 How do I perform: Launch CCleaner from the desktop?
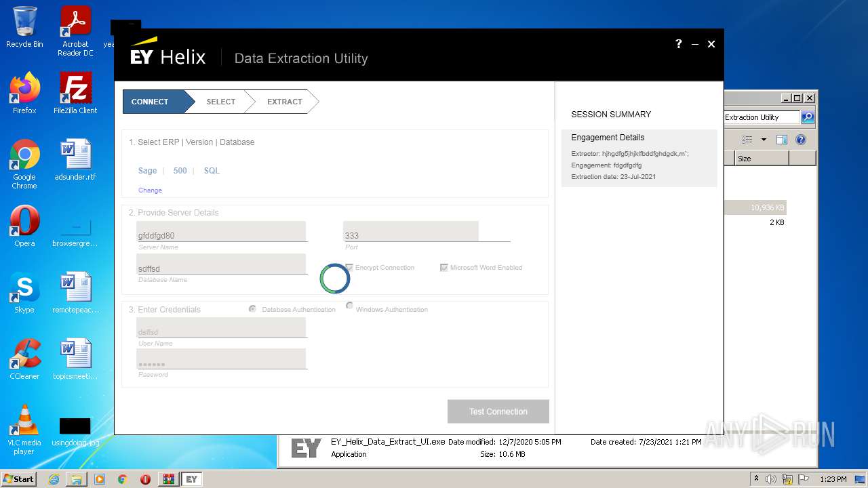coord(24,359)
